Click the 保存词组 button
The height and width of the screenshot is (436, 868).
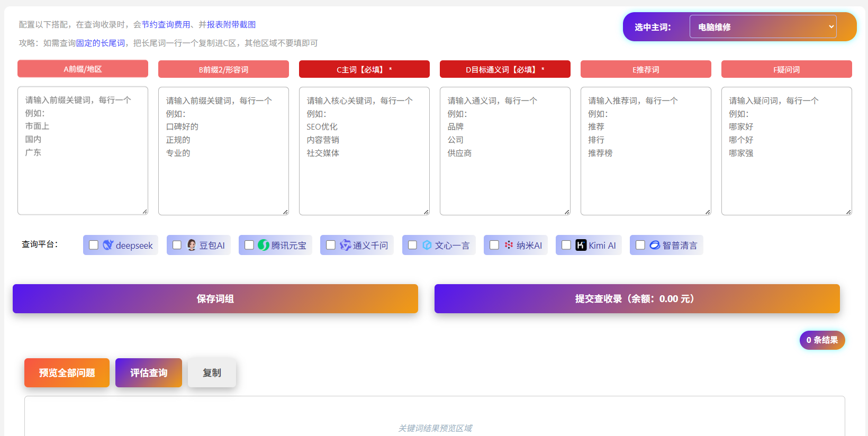215,298
